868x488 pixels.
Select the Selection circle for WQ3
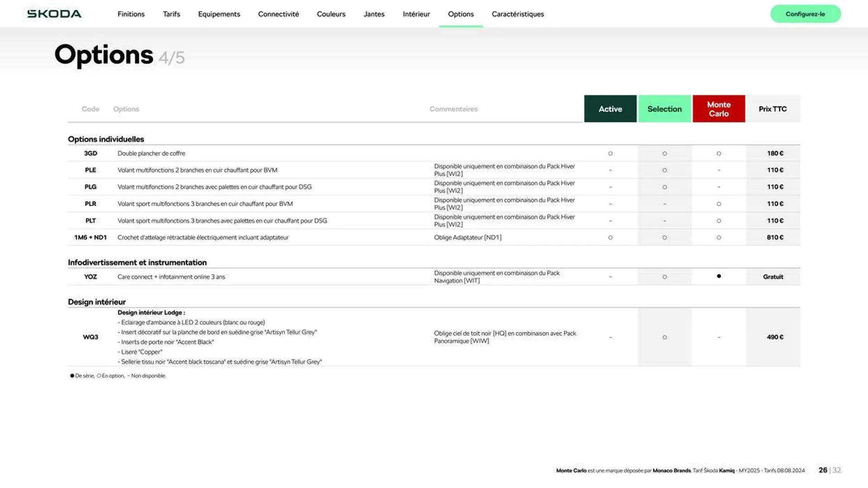click(664, 337)
